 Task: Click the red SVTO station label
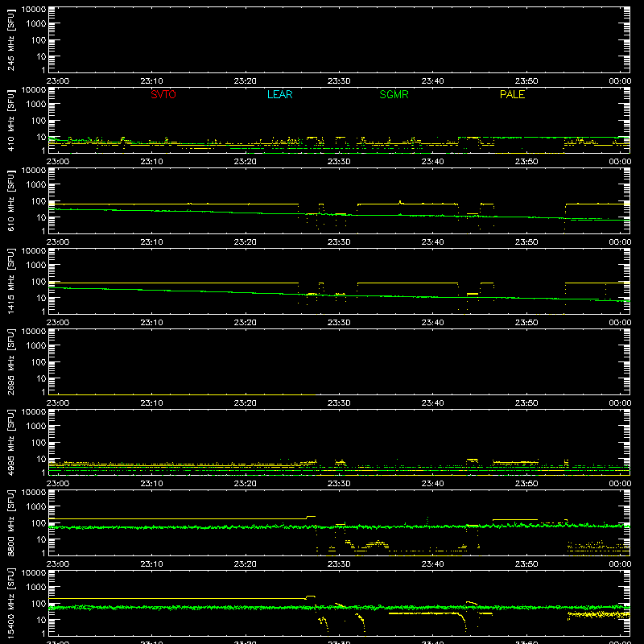[163, 94]
